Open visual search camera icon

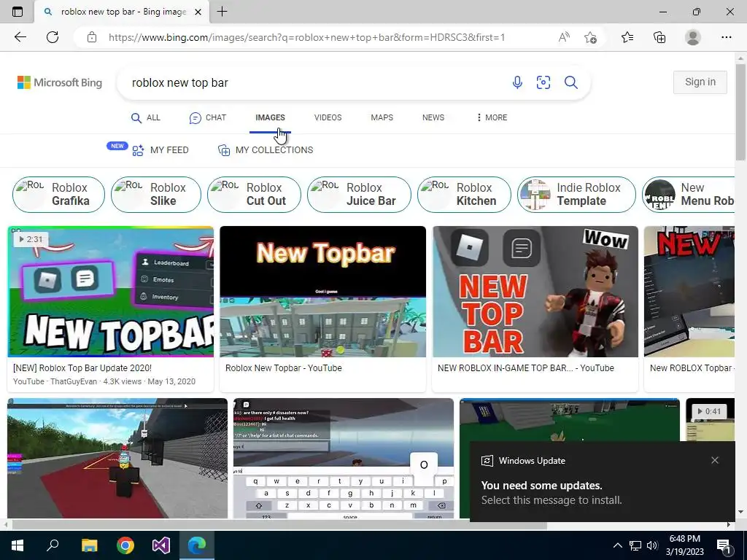pos(543,82)
